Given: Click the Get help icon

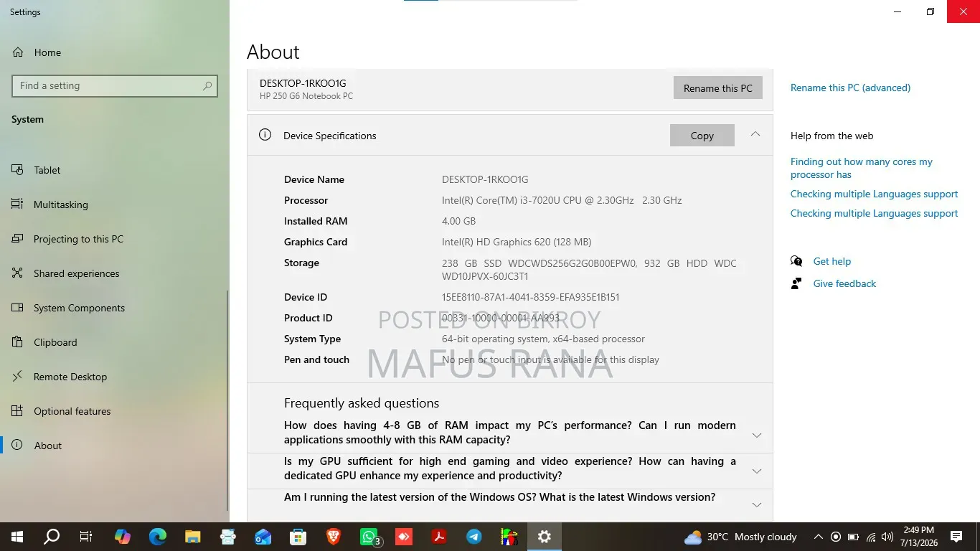Looking at the screenshot, I should click(x=796, y=261).
